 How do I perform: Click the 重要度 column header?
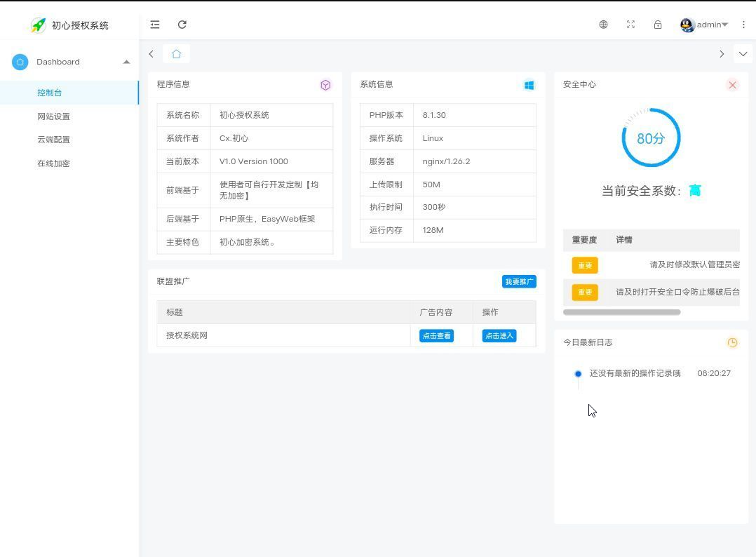[x=584, y=240]
